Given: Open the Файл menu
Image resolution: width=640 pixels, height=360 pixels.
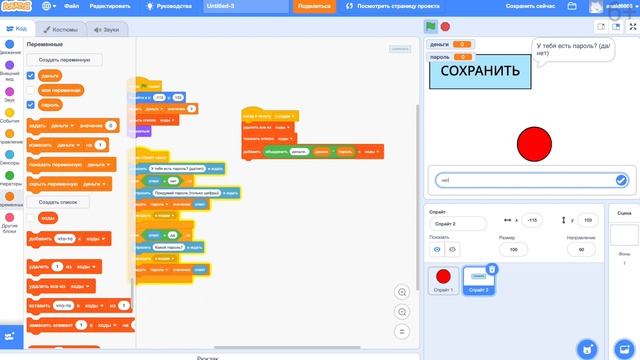Looking at the screenshot, I should tap(71, 6).
